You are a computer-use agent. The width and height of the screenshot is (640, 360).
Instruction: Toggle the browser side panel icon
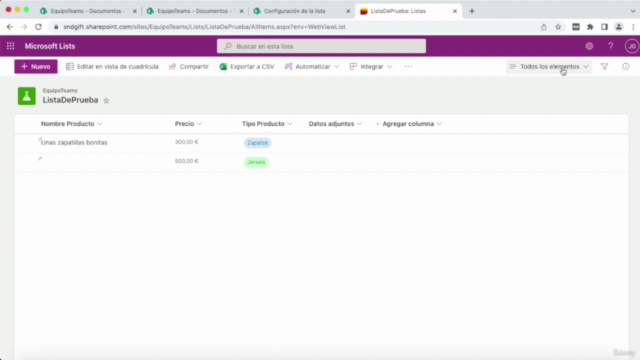[x=604, y=27]
